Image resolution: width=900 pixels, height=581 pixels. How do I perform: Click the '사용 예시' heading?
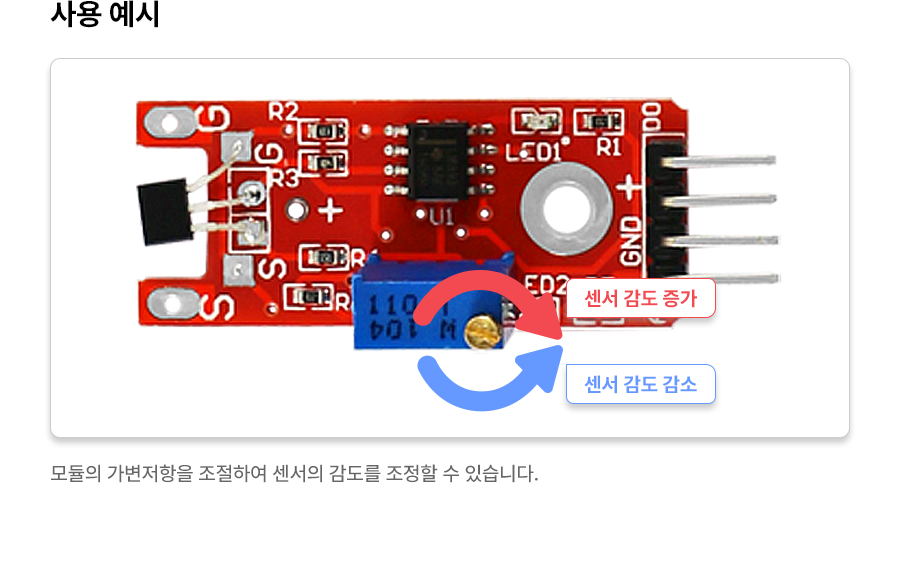click(x=105, y=14)
